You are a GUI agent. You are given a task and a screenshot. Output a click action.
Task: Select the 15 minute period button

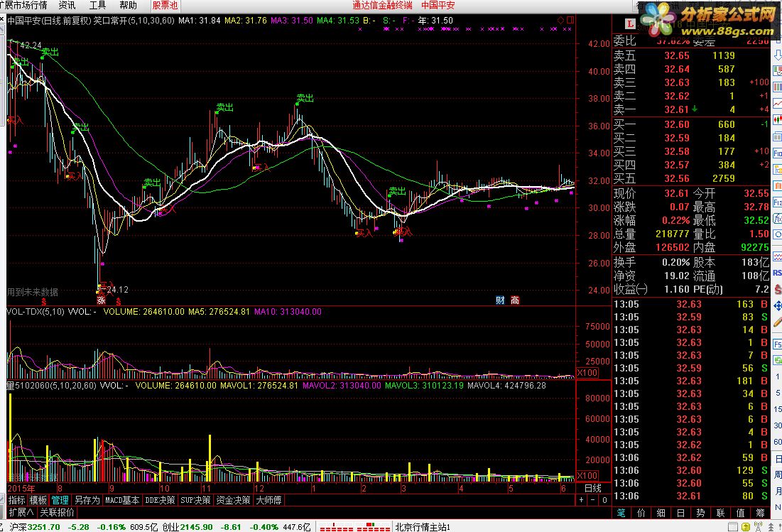click(x=778, y=409)
